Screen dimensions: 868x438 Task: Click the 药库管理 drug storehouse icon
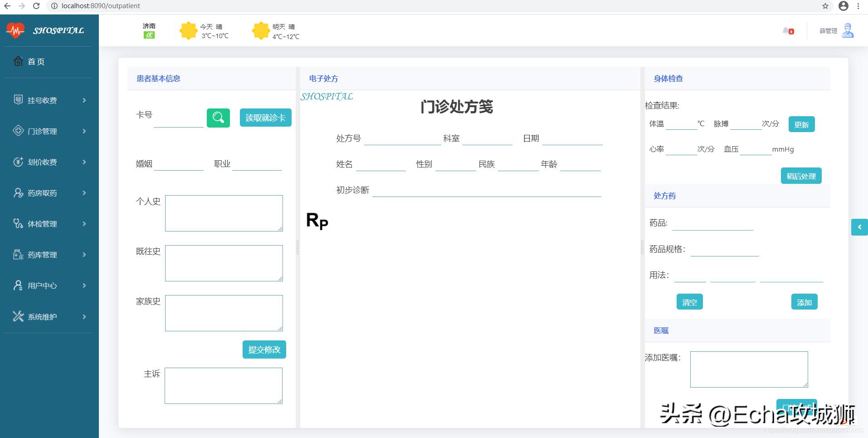[18, 254]
